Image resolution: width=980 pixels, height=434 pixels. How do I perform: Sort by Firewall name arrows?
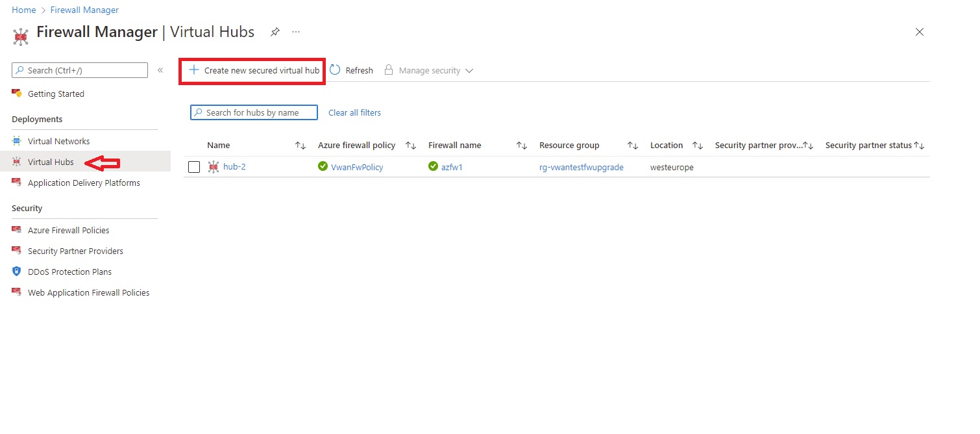pos(522,146)
